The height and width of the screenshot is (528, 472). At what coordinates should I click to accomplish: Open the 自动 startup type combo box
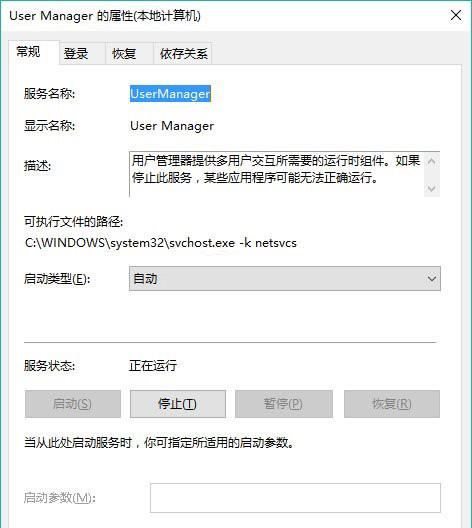285,279
